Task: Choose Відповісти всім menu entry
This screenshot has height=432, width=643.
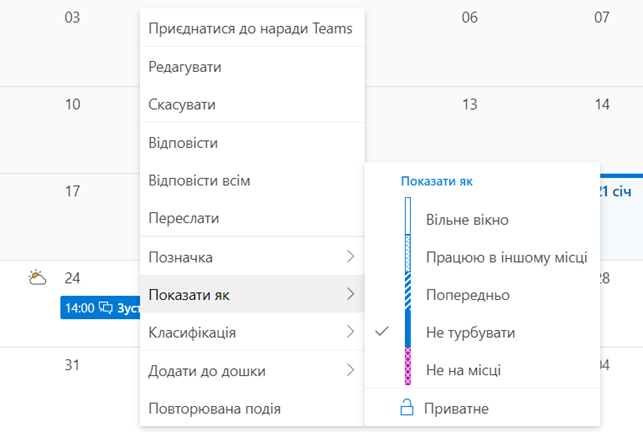Action: pos(199,180)
